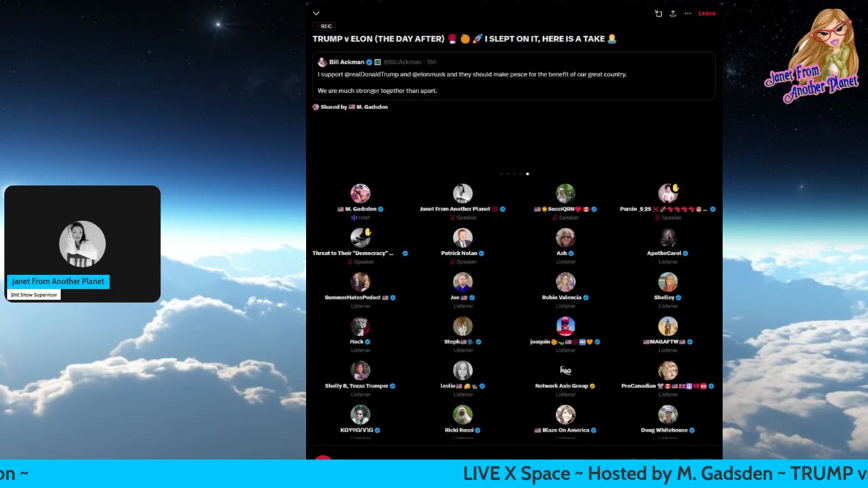
Task: Click the 'Shit Show Supervisor' caption
Action: click(x=34, y=295)
